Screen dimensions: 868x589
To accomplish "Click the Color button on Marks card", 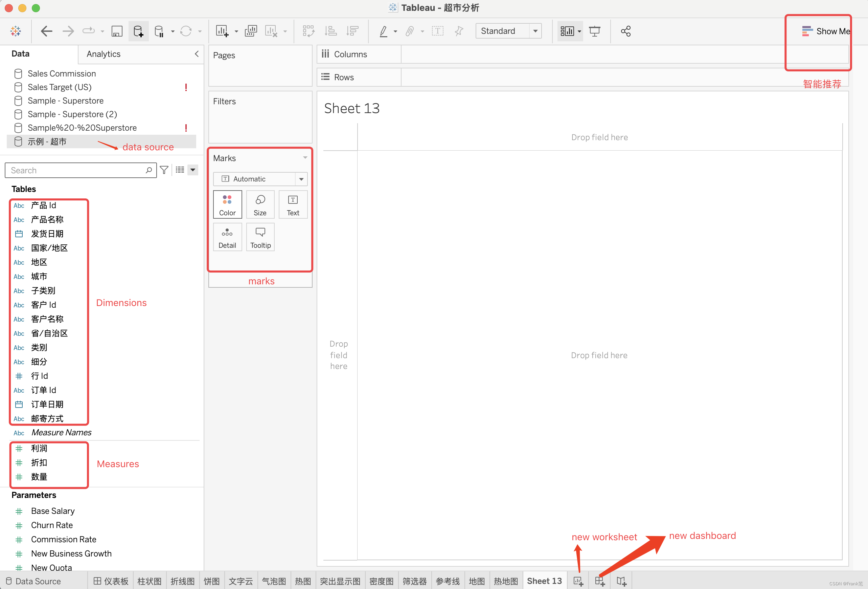I will point(227,204).
